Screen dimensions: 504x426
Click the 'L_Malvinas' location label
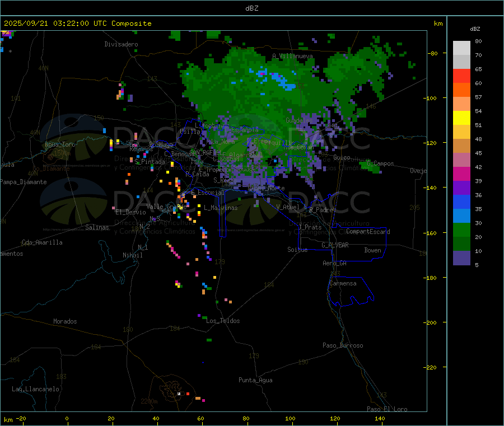click(x=221, y=208)
